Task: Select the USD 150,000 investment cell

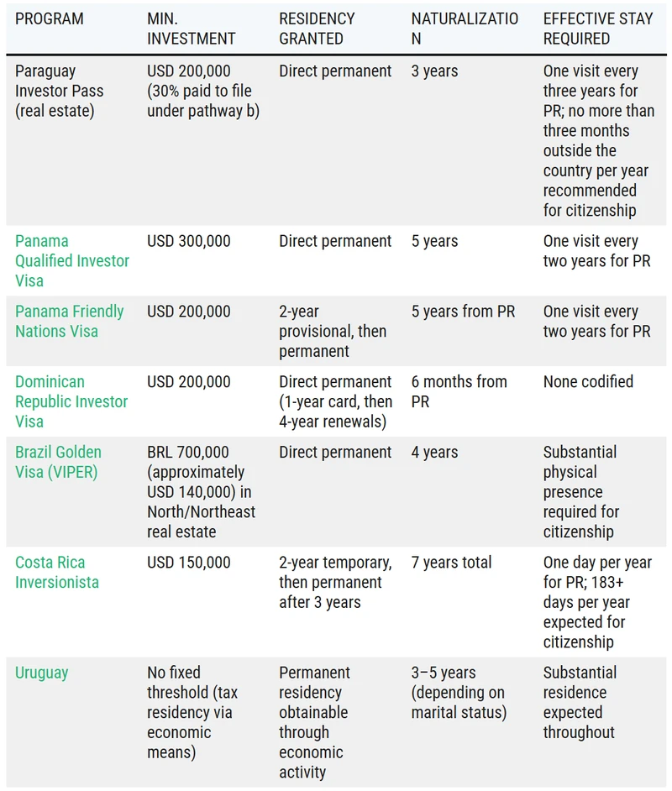Action: click(x=189, y=563)
